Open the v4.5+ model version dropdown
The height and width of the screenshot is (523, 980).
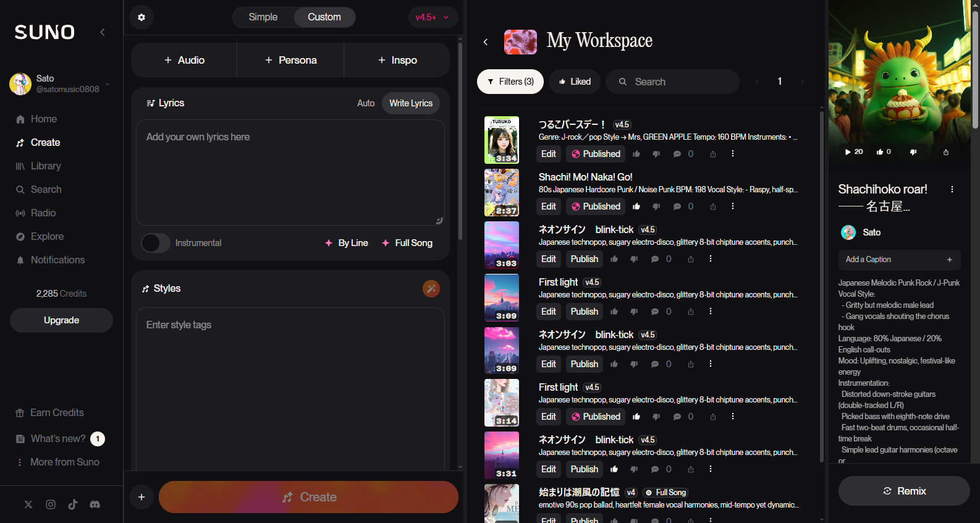tap(433, 17)
